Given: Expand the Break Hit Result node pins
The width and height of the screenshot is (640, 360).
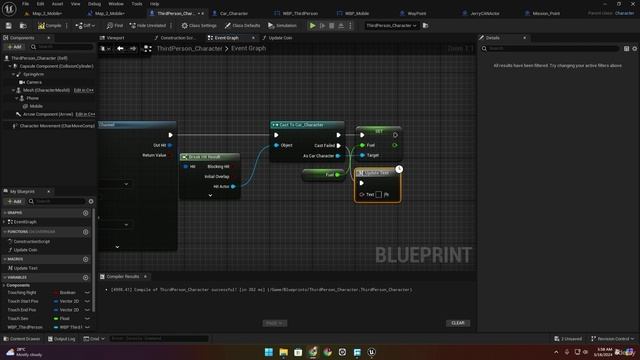Looking at the screenshot, I should click(210, 195).
